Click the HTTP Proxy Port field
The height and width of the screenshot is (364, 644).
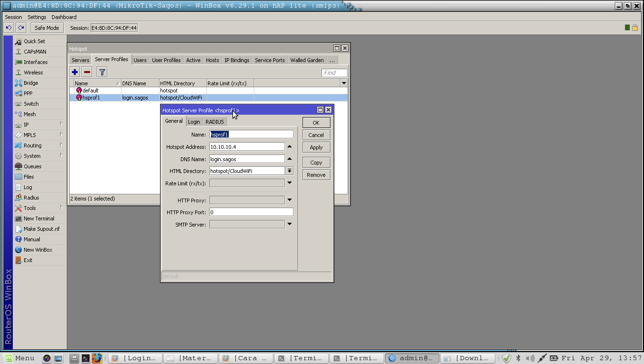(x=251, y=212)
